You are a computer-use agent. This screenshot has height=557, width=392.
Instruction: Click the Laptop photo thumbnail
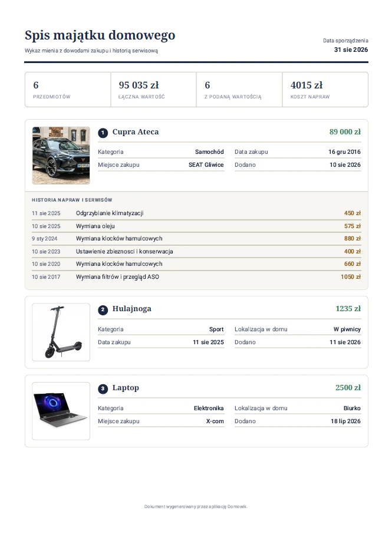pos(61,411)
